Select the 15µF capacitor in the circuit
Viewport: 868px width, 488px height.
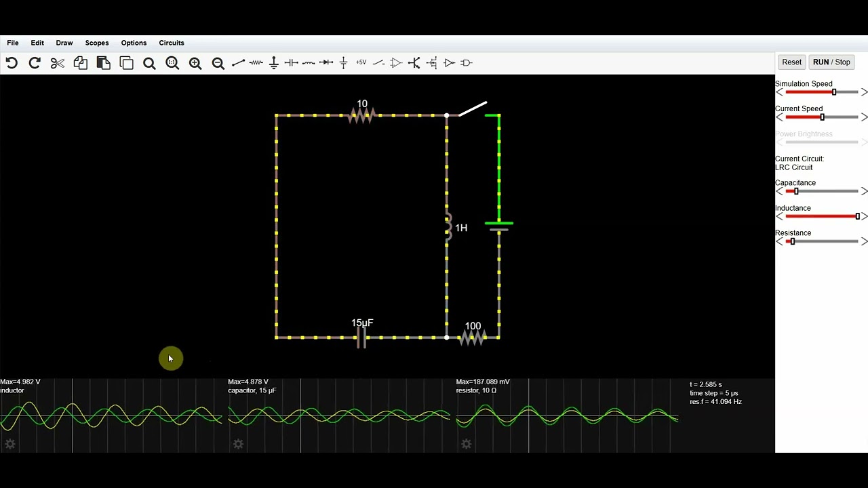pos(361,338)
